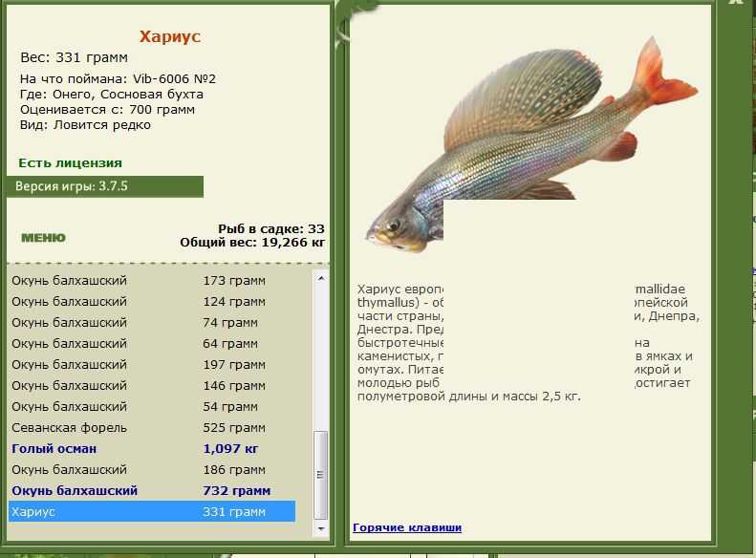Select Окунь балхашский 124 грамм row
Screen dimensions: 756x558
tap(152, 302)
